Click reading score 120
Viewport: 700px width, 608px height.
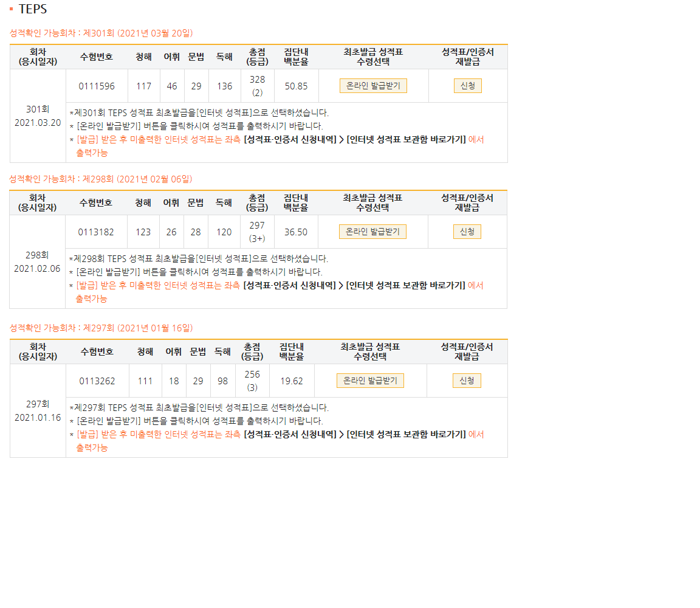pos(224,232)
